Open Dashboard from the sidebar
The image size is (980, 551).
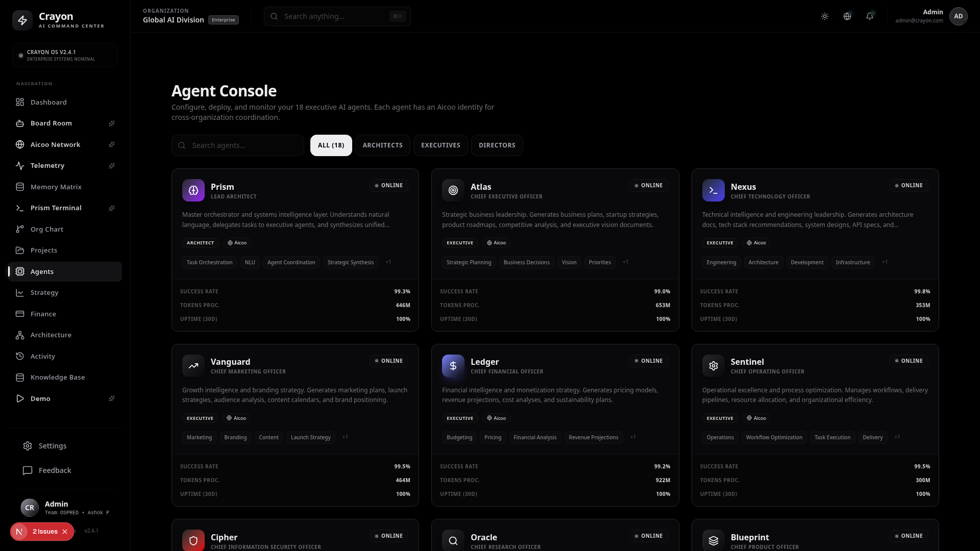[65, 102]
